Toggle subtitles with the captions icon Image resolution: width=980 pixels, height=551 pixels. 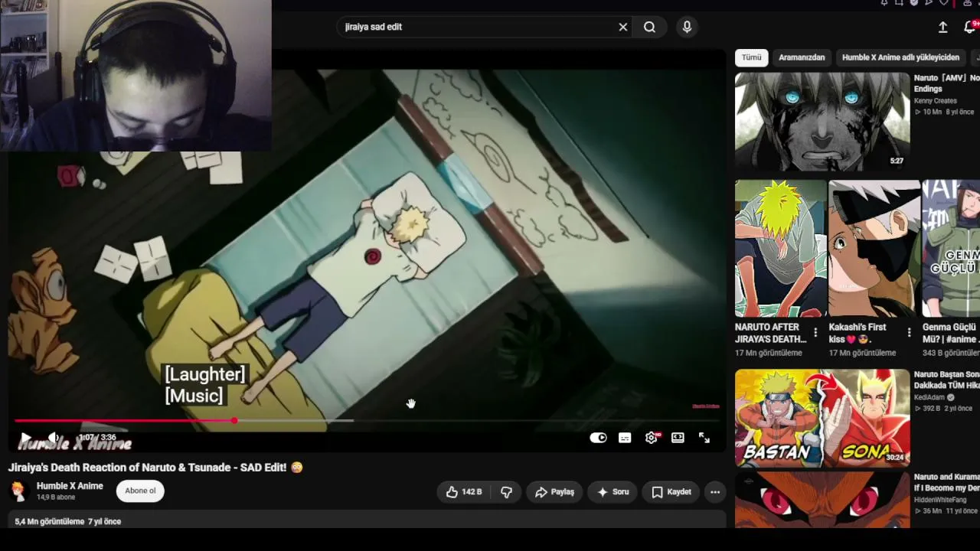coord(625,438)
